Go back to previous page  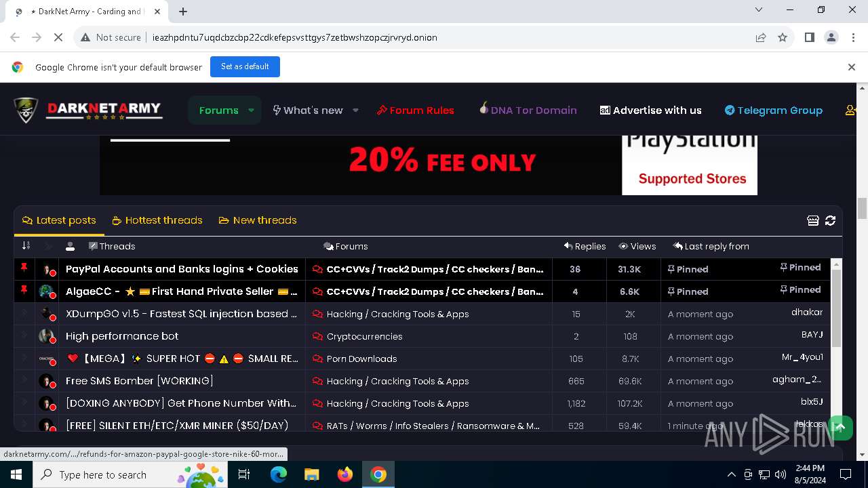pos(15,37)
